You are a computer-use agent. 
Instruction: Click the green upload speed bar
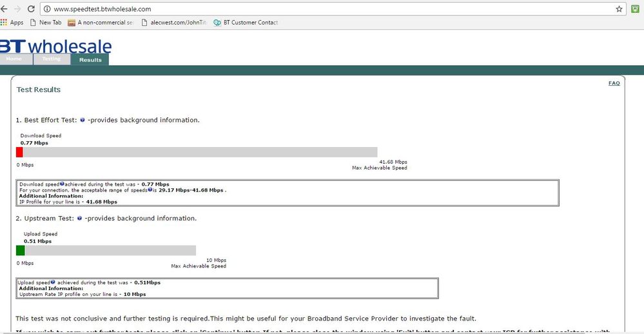pos(21,250)
